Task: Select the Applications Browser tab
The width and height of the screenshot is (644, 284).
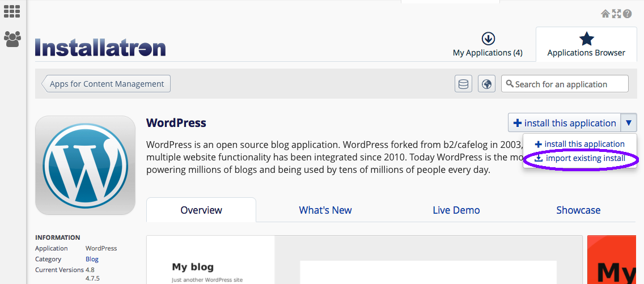Action: coord(586,45)
